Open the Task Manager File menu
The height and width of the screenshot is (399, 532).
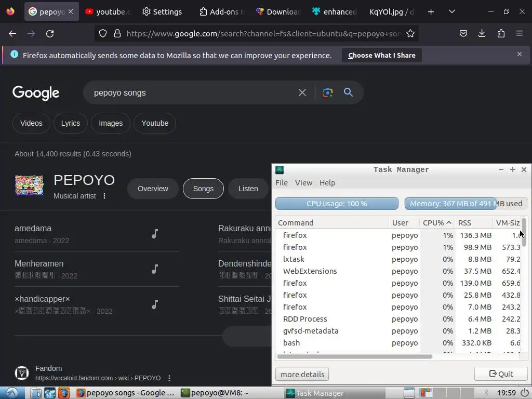(x=282, y=183)
